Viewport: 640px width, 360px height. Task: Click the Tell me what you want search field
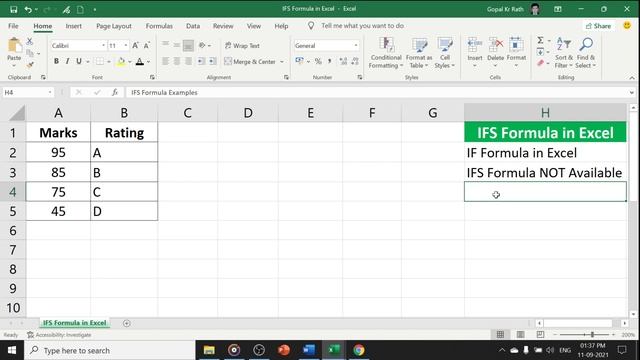pos(362,26)
